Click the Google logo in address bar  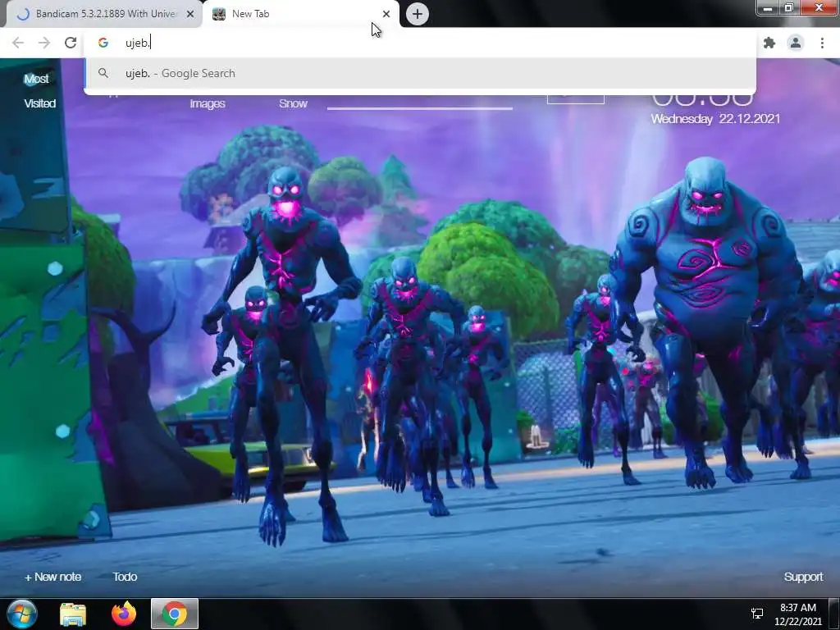pyautogui.click(x=103, y=43)
